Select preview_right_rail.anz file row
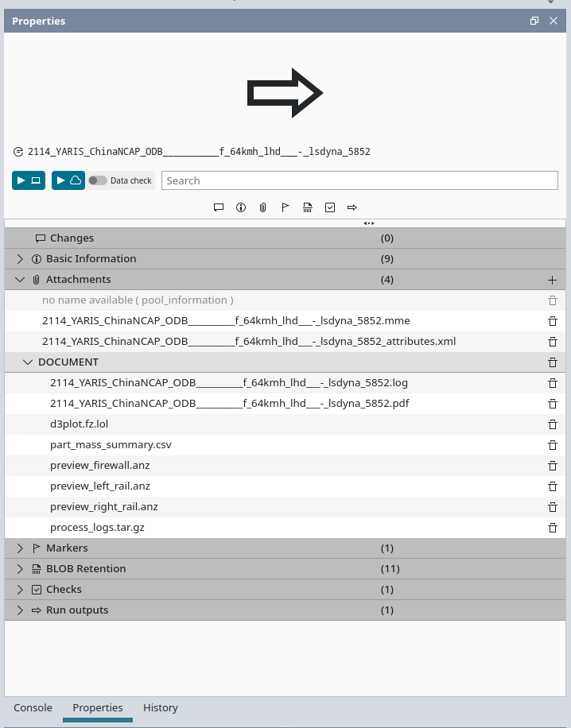The height and width of the screenshot is (728, 571). click(x=285, y=507)
